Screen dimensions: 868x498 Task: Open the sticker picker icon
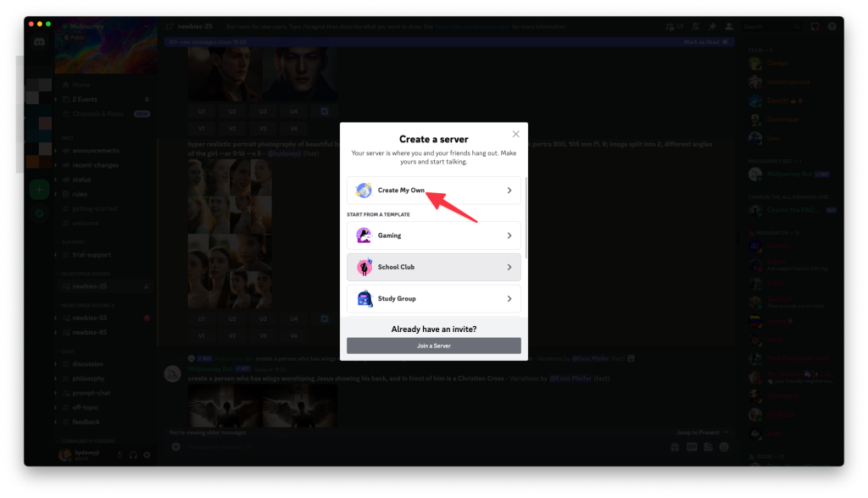click(708, 447)
